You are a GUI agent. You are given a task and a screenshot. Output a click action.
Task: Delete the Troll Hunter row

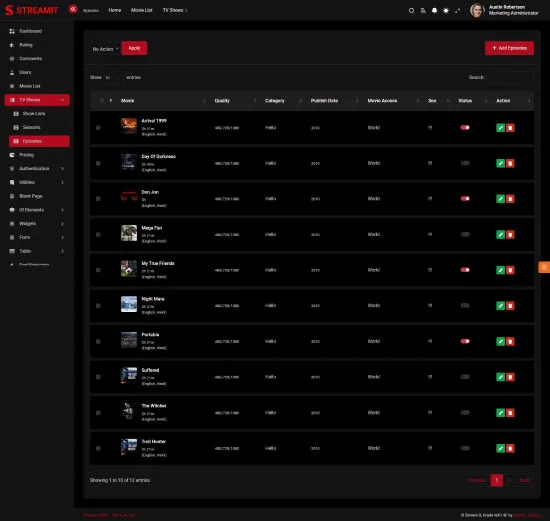[510, 448]
